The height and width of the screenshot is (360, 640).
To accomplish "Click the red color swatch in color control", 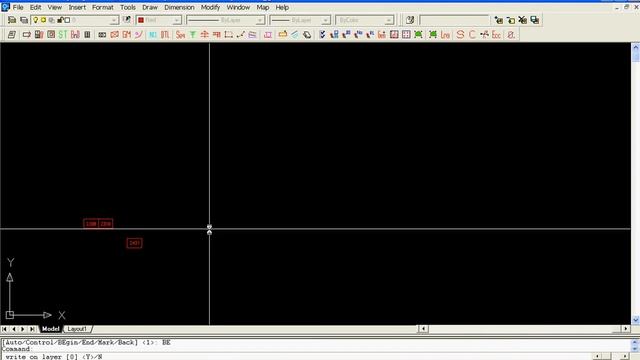I will click(x=141, y=20).
